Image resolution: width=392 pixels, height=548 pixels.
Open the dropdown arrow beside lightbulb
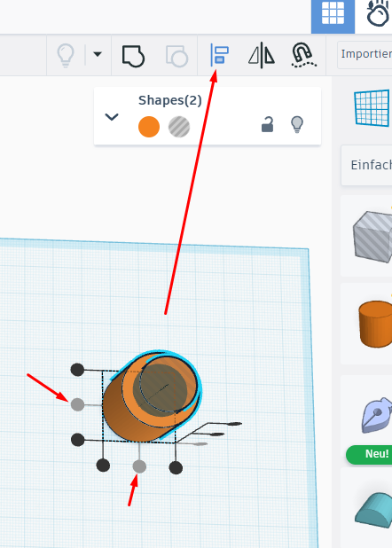point(98,54)
